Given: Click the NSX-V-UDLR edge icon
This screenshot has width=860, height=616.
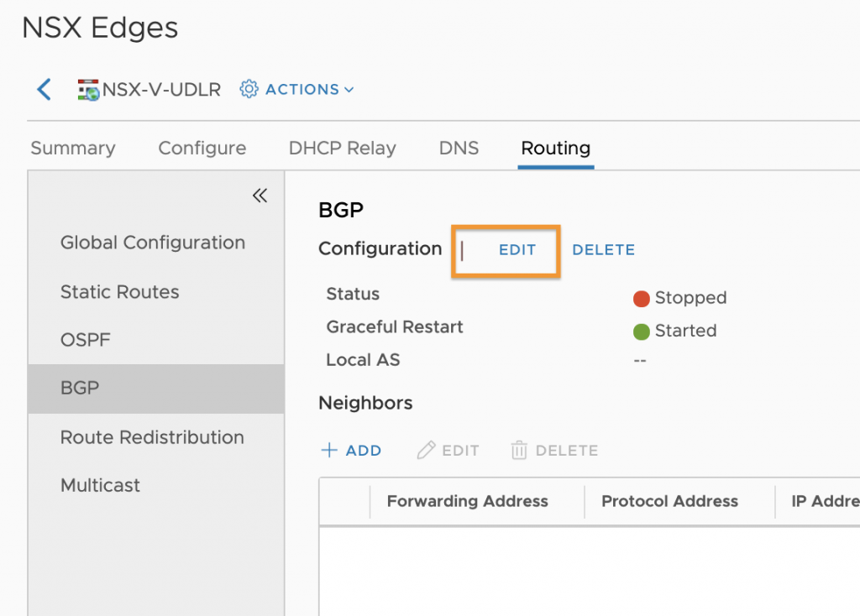Looking at the screenshot, I should point(87,90).
